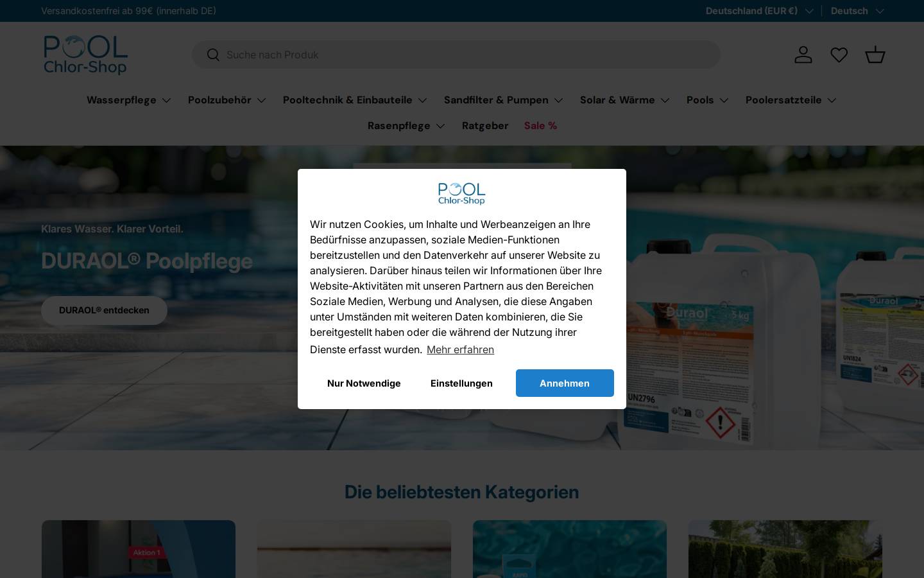
Task: Open the Deutschland (EUR €) country selector
Action: (759, 11)
